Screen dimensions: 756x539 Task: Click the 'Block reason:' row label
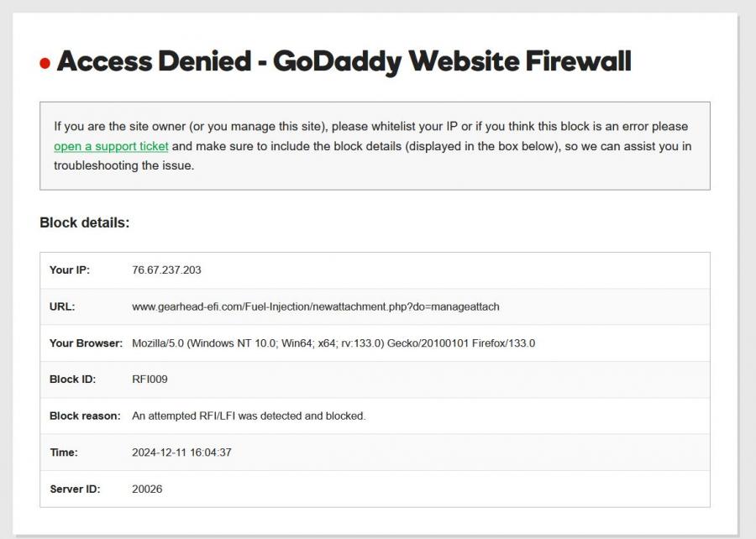[x=85, y=416]
